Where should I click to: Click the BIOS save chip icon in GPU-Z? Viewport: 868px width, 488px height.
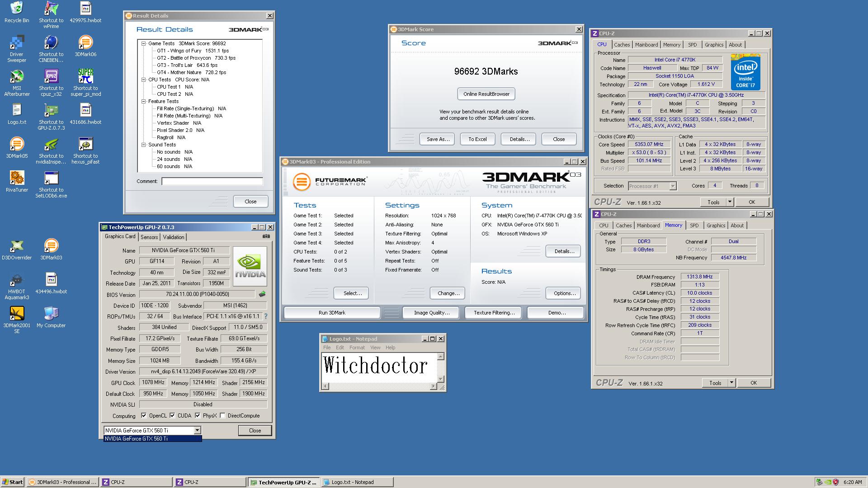[x=262, y=295]
